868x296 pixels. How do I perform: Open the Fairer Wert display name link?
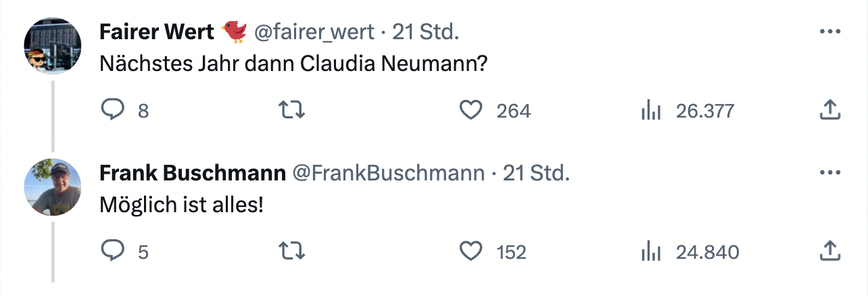coord(157,31)
